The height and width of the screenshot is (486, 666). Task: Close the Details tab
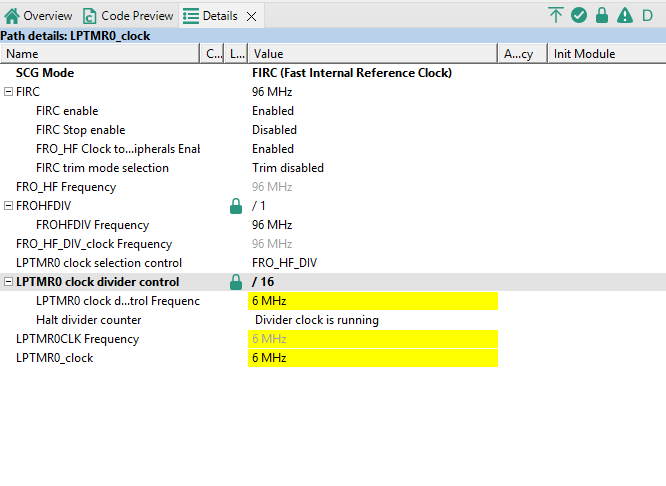coord(251,16)
